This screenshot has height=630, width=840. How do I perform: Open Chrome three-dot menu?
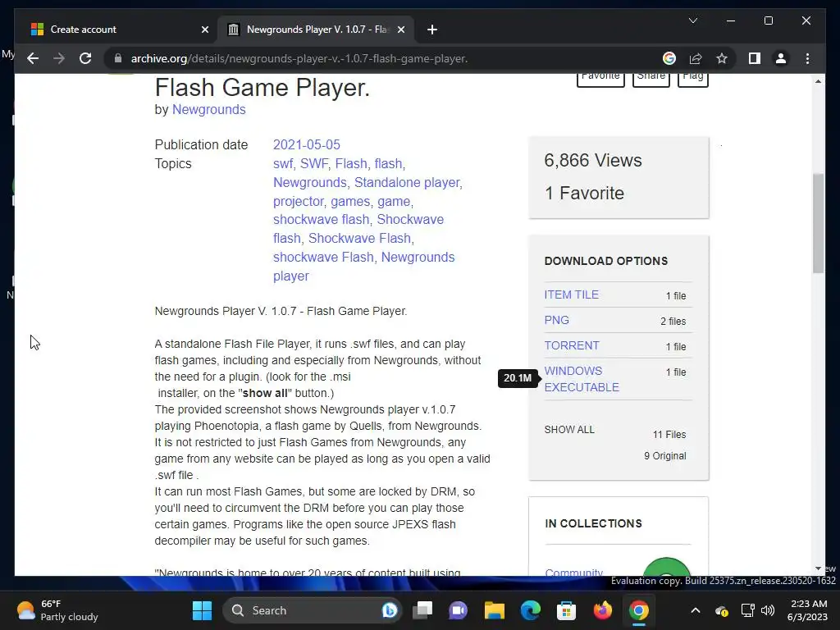[807, 58]
